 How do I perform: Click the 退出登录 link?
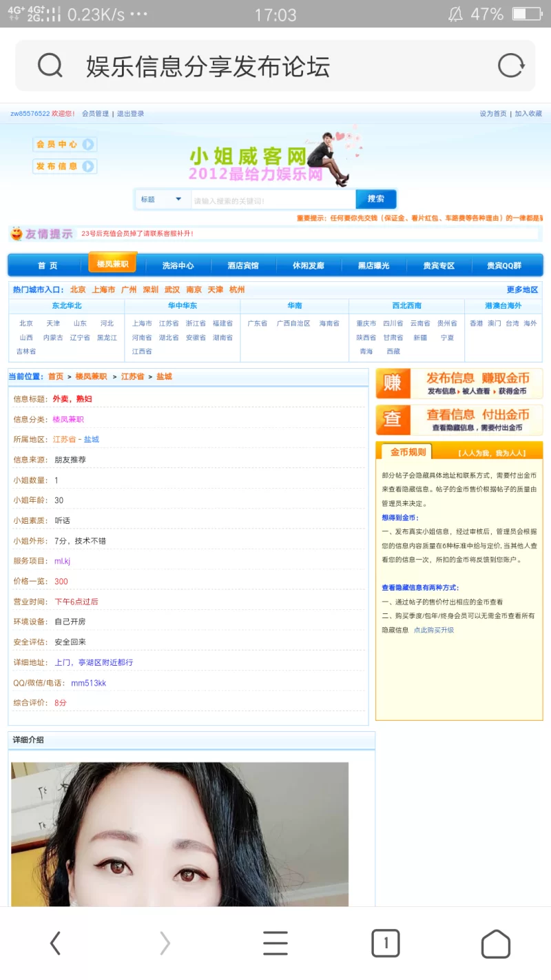130,114
